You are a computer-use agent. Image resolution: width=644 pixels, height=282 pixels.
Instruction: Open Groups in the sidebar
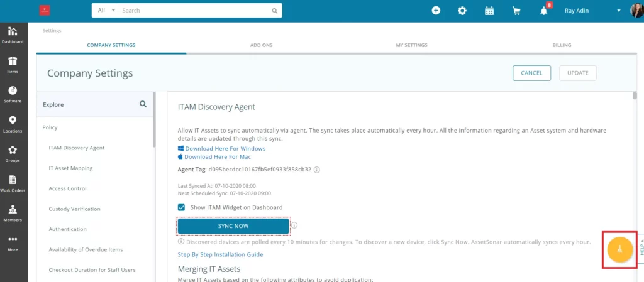[x=13, y=154]
